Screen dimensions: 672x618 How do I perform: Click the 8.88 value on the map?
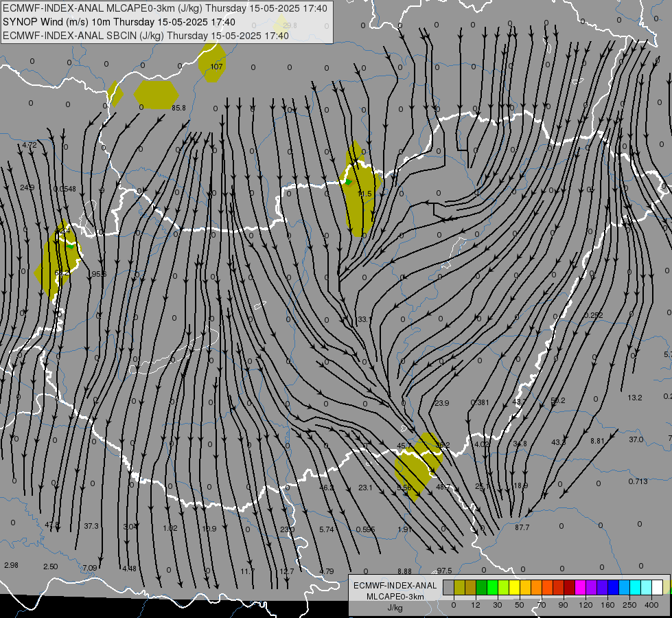(x=404, y=571)
